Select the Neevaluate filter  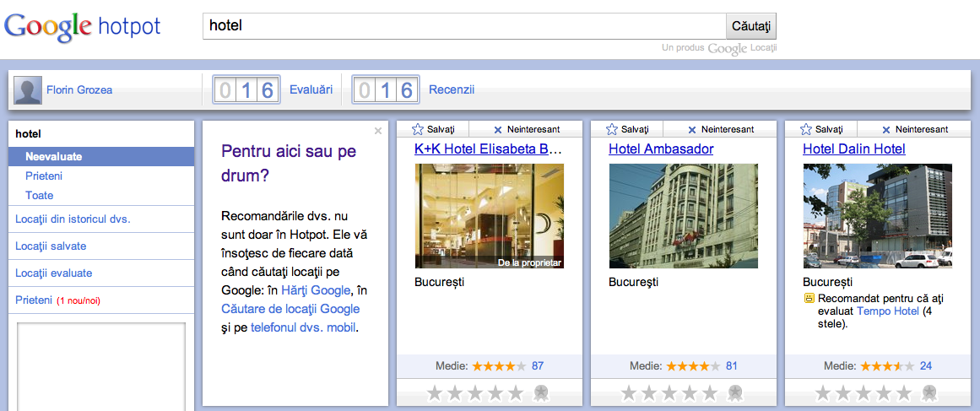coord(53,156)
